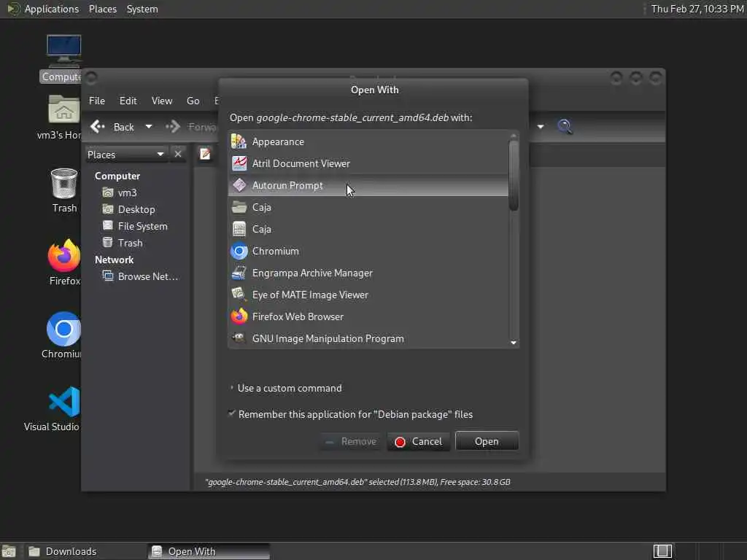
Task: Click the clock in top panel
Action: click(697, 9)
